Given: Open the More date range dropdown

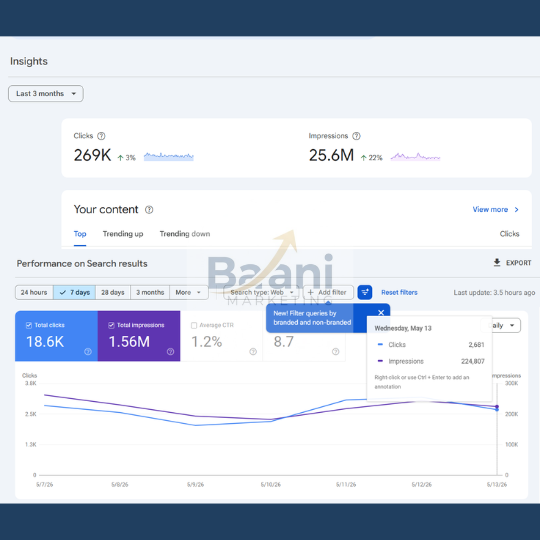Looking at the screenshot, I should (189, 292).
